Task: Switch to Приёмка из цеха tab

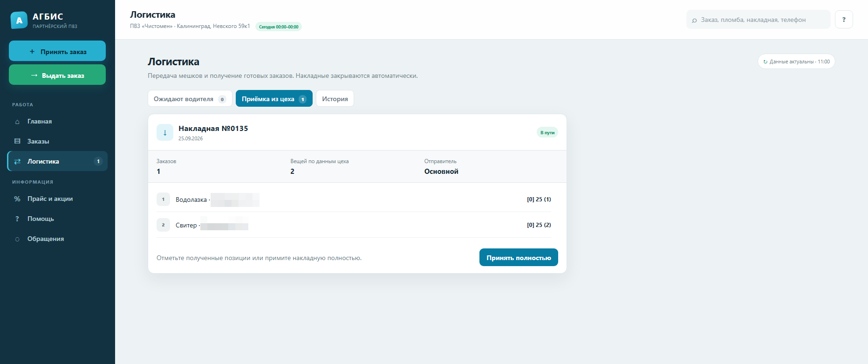Action: [274, 99]
